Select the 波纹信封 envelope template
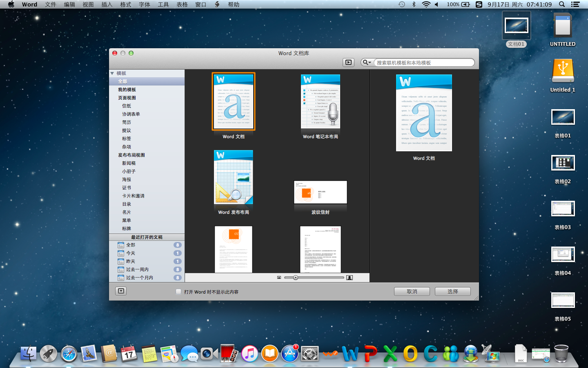 (x=321, y=192)
